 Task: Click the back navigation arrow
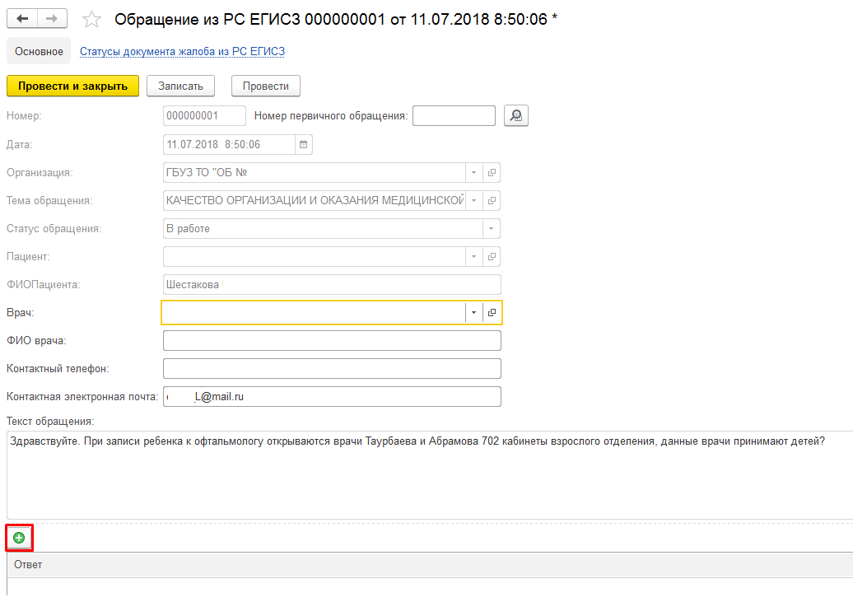tap(22, 19)
